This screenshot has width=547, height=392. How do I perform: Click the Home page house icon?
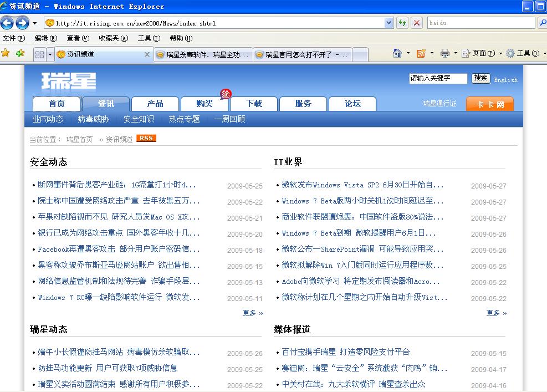coord(397,53)
